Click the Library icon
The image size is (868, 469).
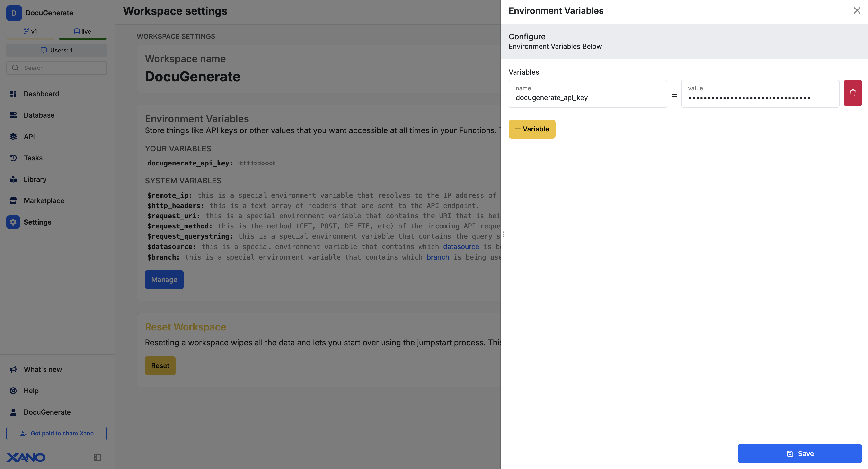(x=13, y=179)
